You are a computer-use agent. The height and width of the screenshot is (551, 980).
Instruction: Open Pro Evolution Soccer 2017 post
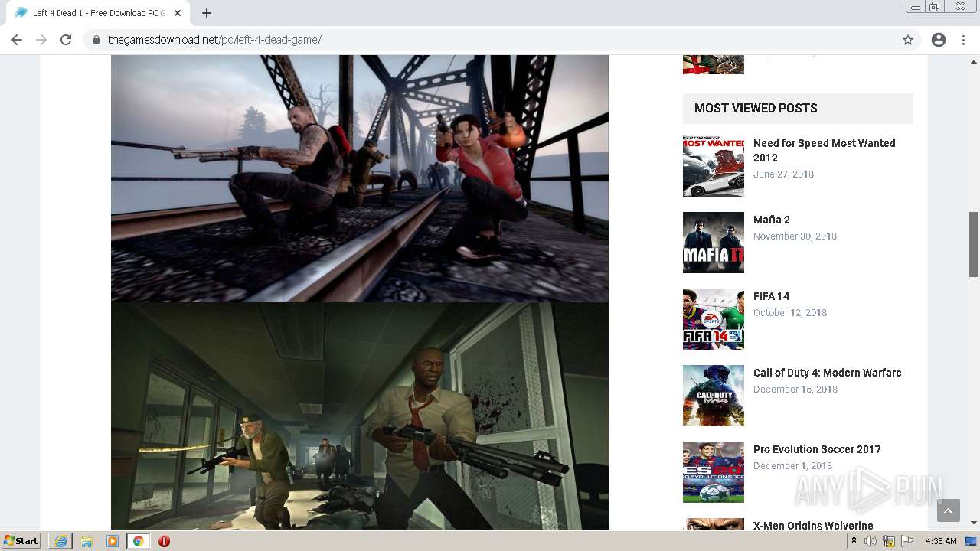click(x=817, y=449)
